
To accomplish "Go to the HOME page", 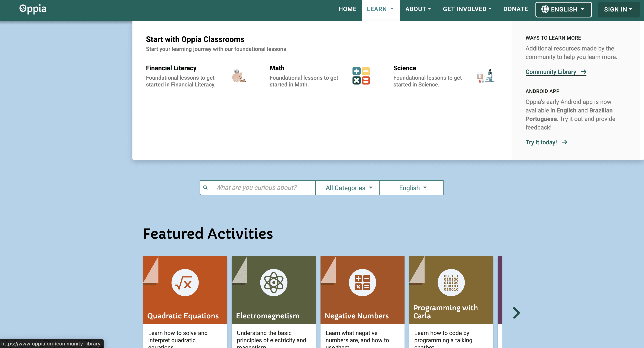I will [347, 9].
